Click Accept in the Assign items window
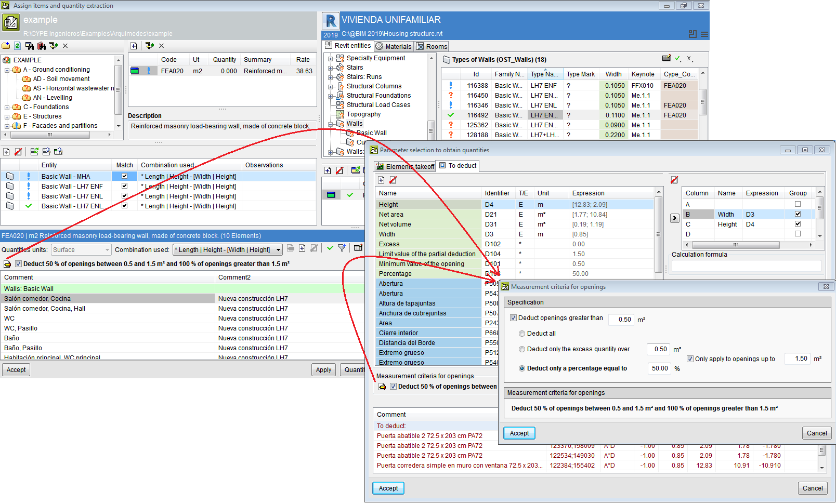Image resolution: width=836 pixels, height=504 pixels. pyautogui.click(x=16, y=370)
